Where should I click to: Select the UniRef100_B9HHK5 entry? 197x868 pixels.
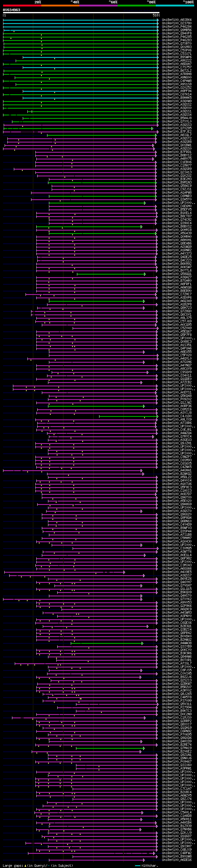[177, 98]
